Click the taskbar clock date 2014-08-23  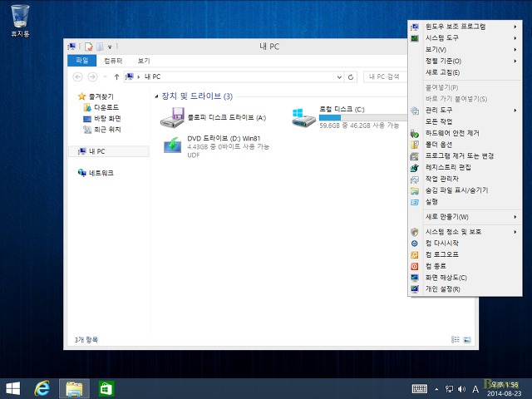505,393
